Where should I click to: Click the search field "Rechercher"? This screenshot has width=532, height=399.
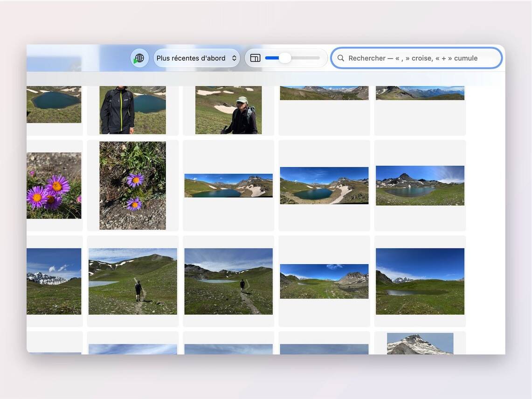click(x=416, y=58)
